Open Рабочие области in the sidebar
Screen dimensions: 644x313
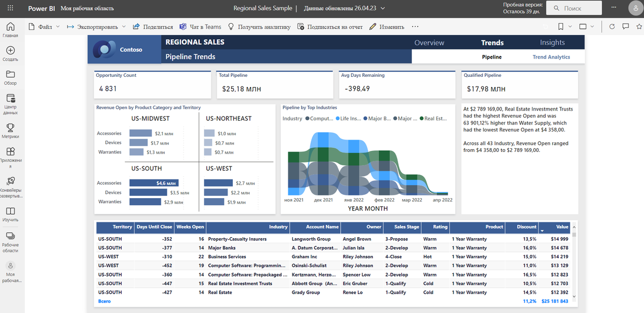[10, 242]
